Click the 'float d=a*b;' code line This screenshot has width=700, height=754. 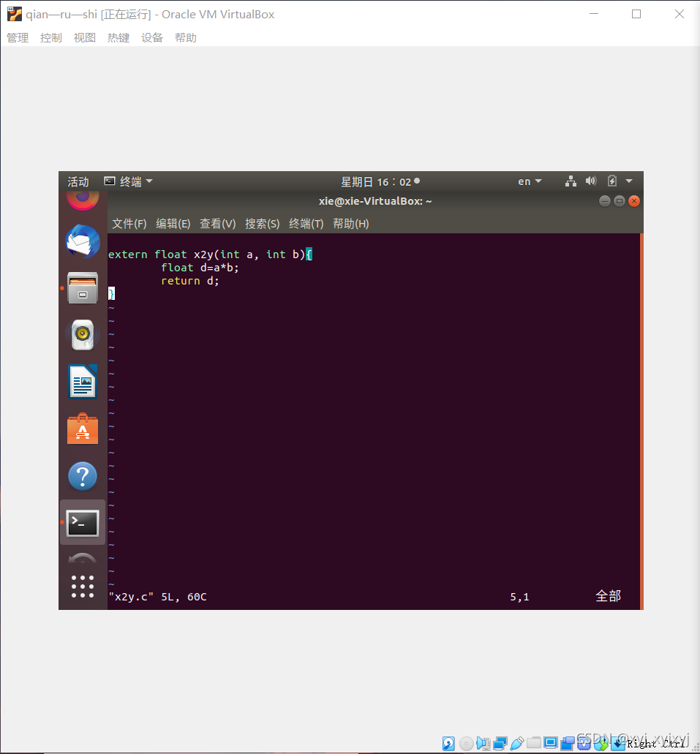click(200, 268)
